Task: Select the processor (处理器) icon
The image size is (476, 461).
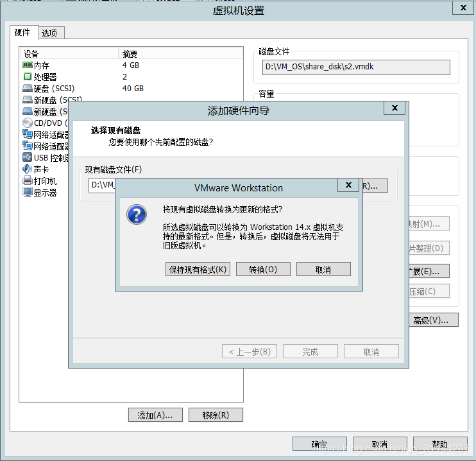Action: pyautogui.click(x=28, y=76)
